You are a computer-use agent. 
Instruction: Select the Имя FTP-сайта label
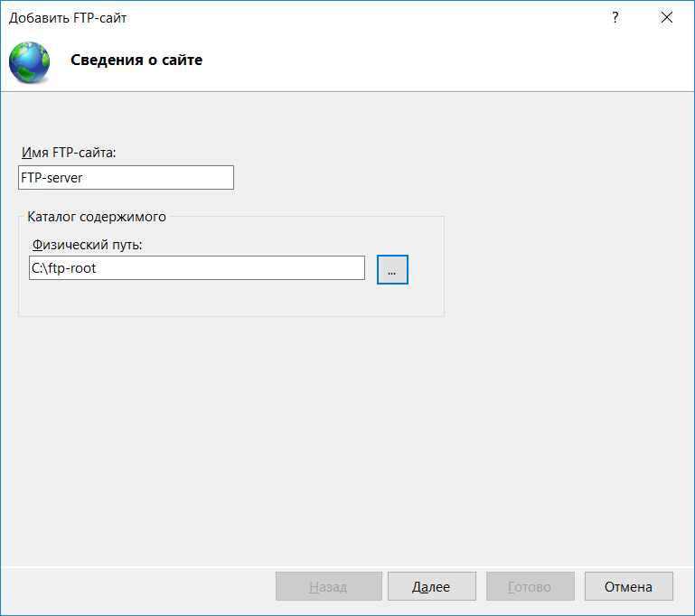coord(69,153)
